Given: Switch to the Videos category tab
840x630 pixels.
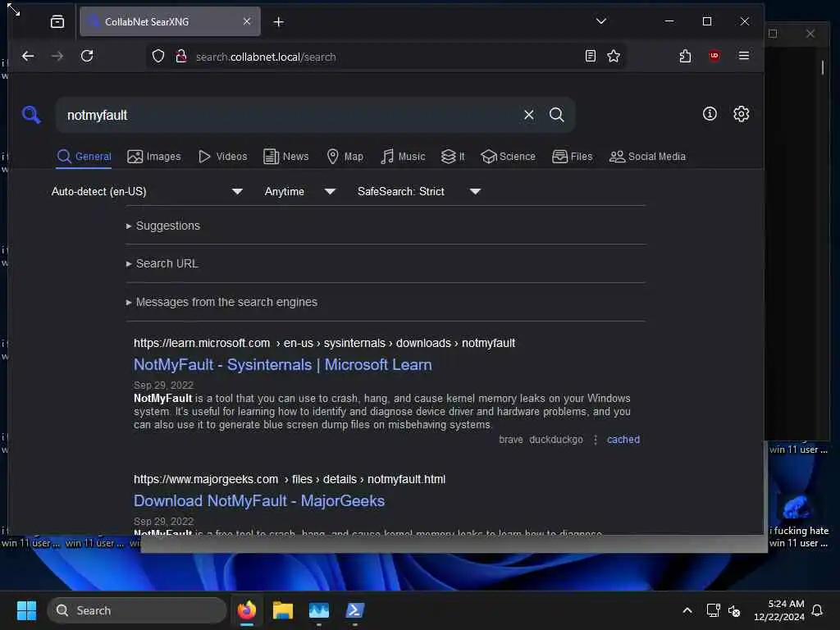Looking at the screenshot, I should [222, 157].
